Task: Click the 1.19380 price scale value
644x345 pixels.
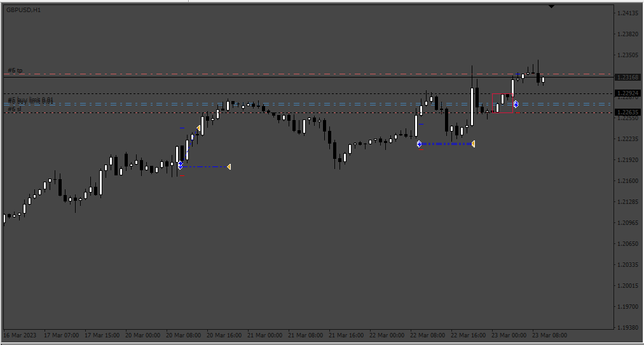Action: [627, 328]
